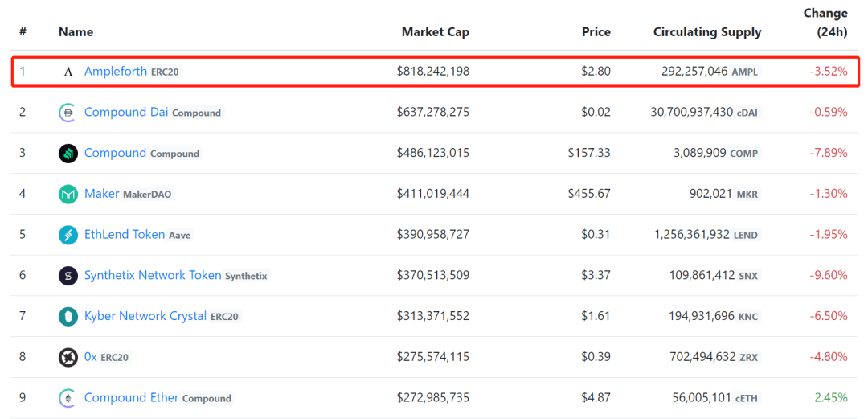The height and width of the screenshot is (419, 868).
Task: Click the ZRX ticker badge
Action: pyautogui.click(x=750, y=358)
